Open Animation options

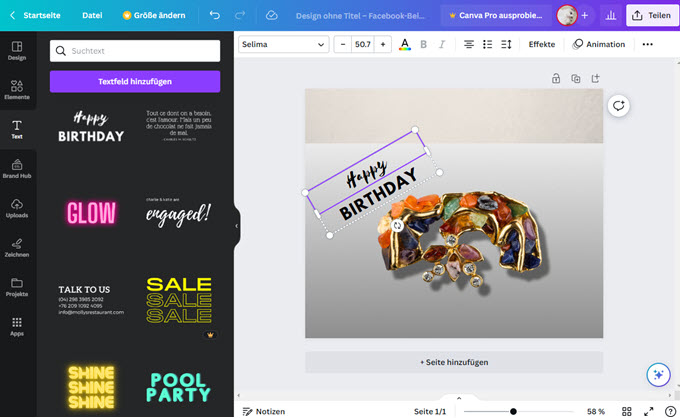(x=598, y=44)
